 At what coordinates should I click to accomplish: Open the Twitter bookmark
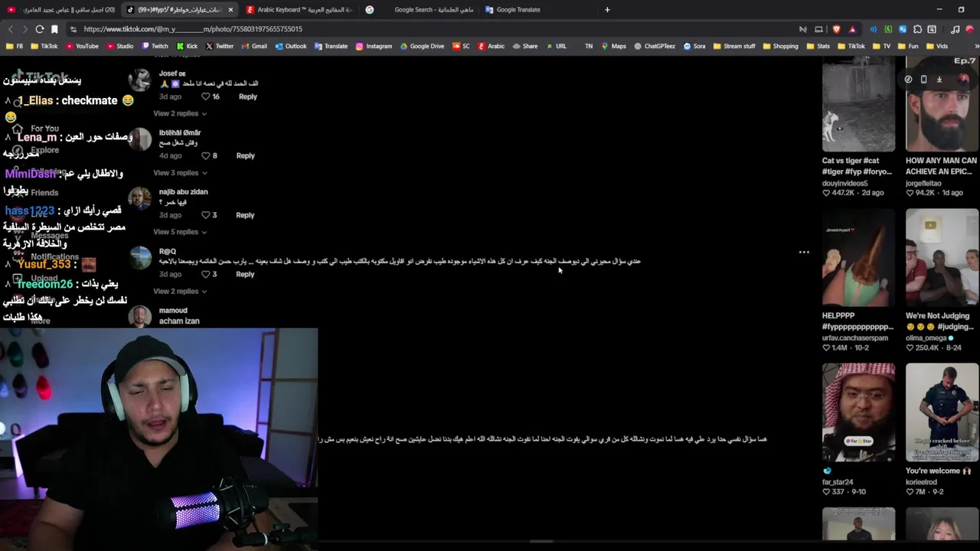tap(219, 46)
